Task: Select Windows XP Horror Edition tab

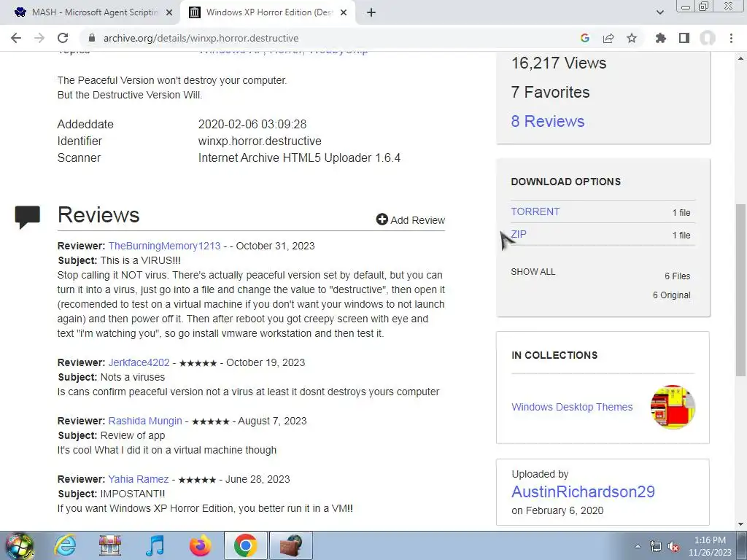Action: [268, 12]
